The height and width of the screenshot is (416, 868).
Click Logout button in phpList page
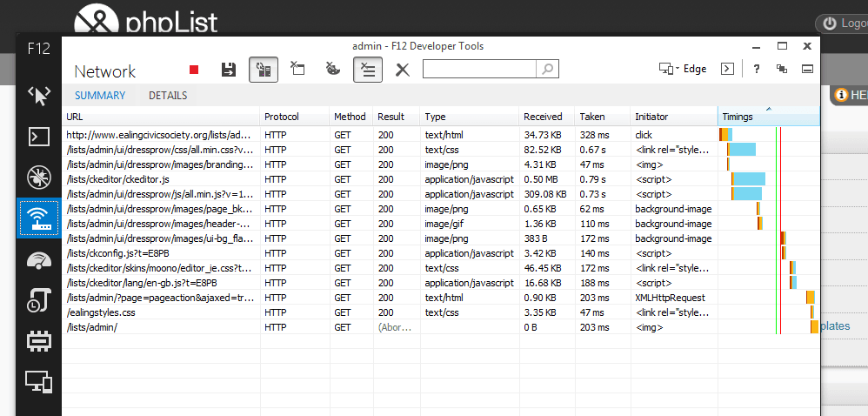[x=842, y=23]
